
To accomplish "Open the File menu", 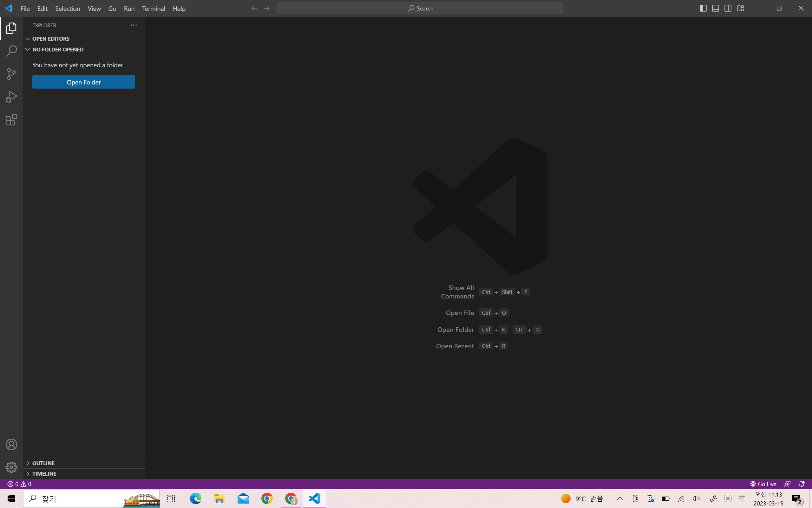I will click(x=25, y=8).
